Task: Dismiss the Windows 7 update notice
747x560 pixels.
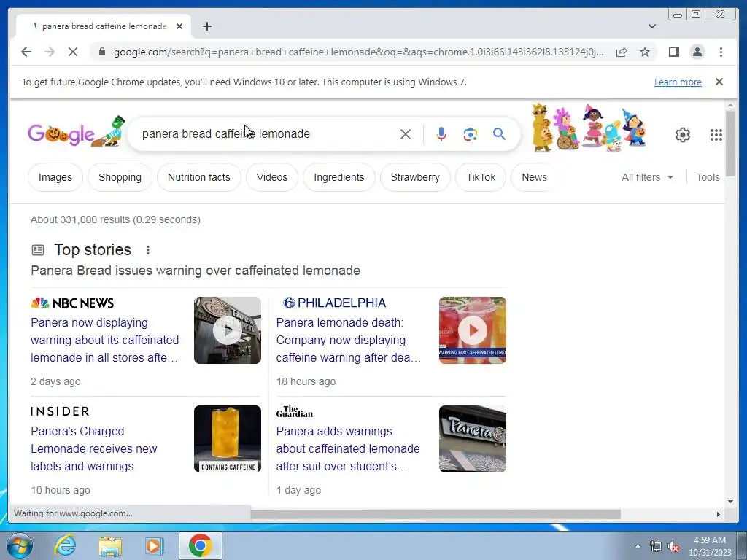Action: pos(719,82)
